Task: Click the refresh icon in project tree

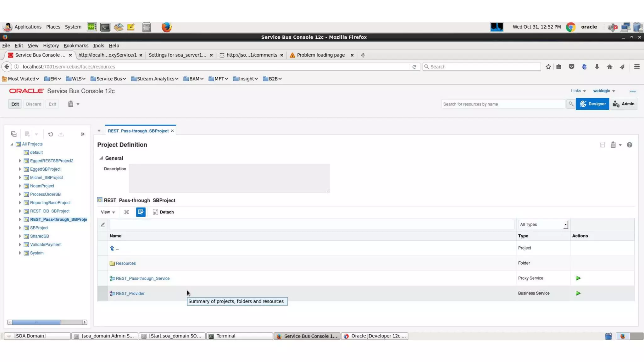Action: [50, 134]
